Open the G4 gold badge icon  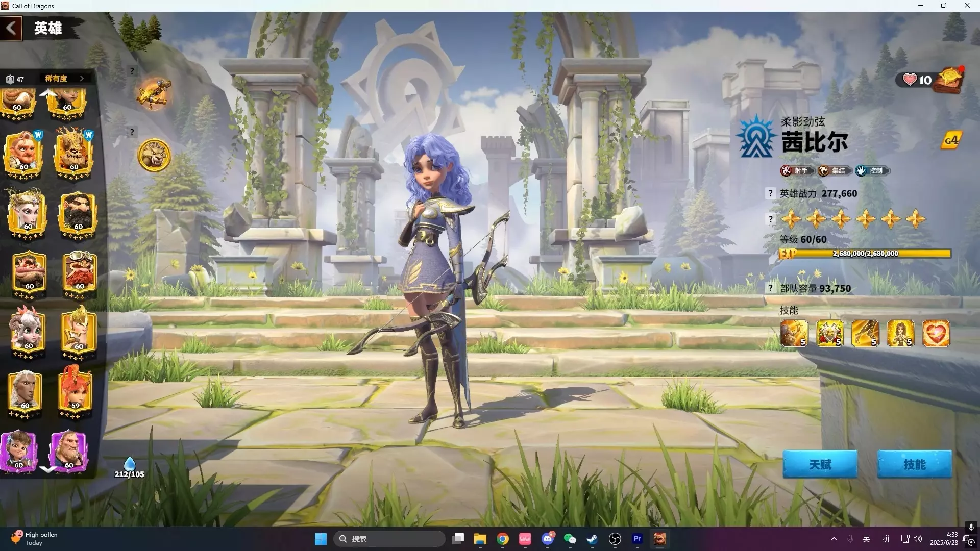point(951,140)
